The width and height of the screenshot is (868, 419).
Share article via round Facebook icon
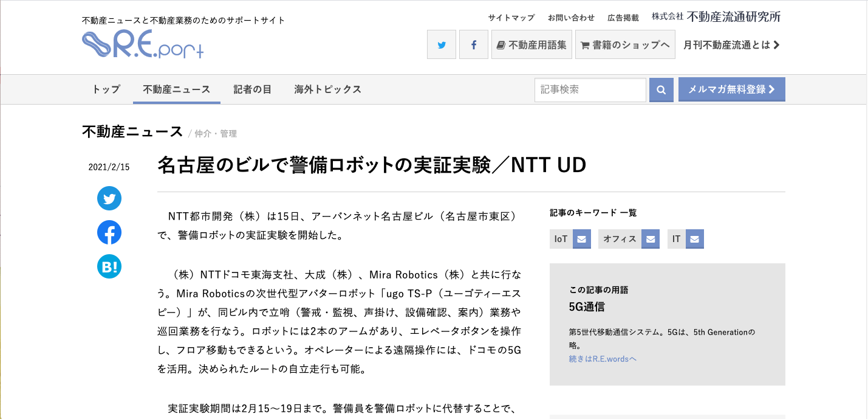pos(109,233)
